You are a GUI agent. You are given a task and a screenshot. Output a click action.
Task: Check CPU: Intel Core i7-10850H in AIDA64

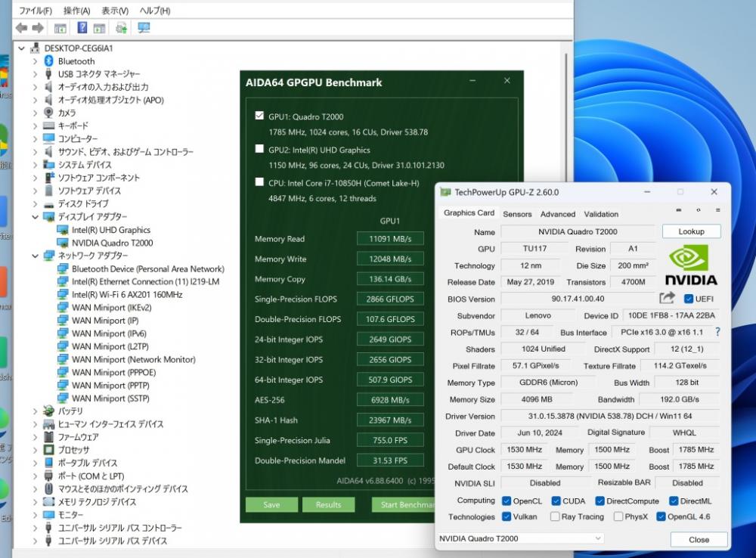pyautogui.click(x=259, y=182)
